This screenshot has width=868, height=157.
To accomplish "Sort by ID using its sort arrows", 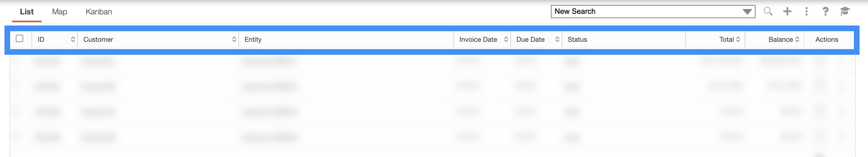I will coord(73,40).
